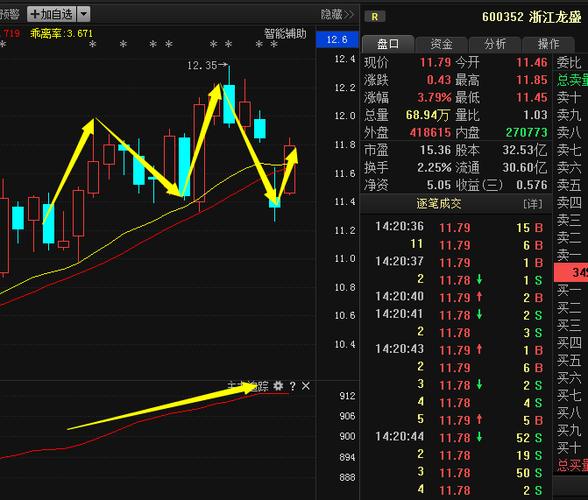Open the 操作 tab
588x500 pixels.
[x=548, y=44]
